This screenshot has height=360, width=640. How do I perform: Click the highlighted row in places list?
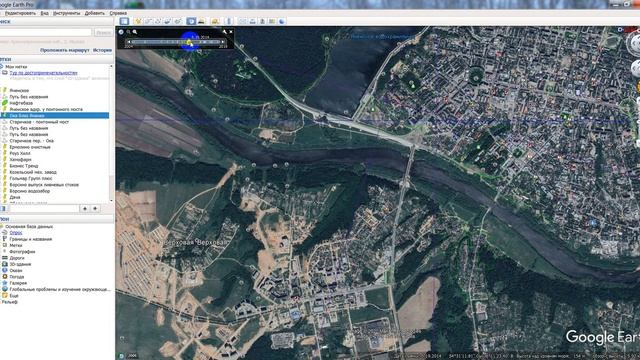pos(54,116)
